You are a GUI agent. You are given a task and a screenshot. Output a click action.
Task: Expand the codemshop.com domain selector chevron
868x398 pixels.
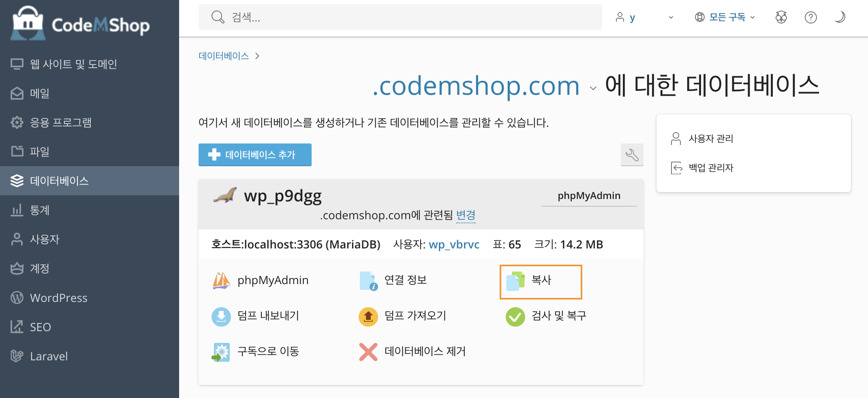(x=593, y=88)
